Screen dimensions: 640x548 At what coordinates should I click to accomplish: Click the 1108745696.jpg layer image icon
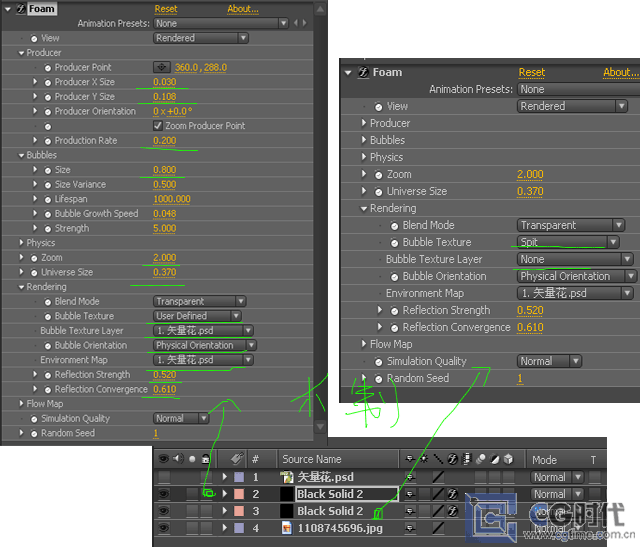coord(287,527)
